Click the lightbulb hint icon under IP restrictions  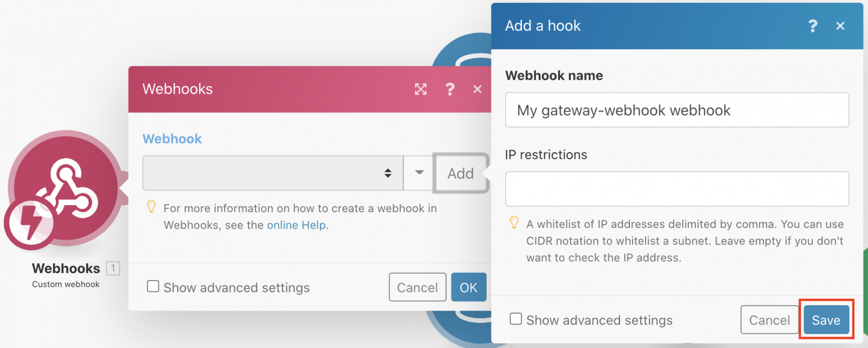514,223
